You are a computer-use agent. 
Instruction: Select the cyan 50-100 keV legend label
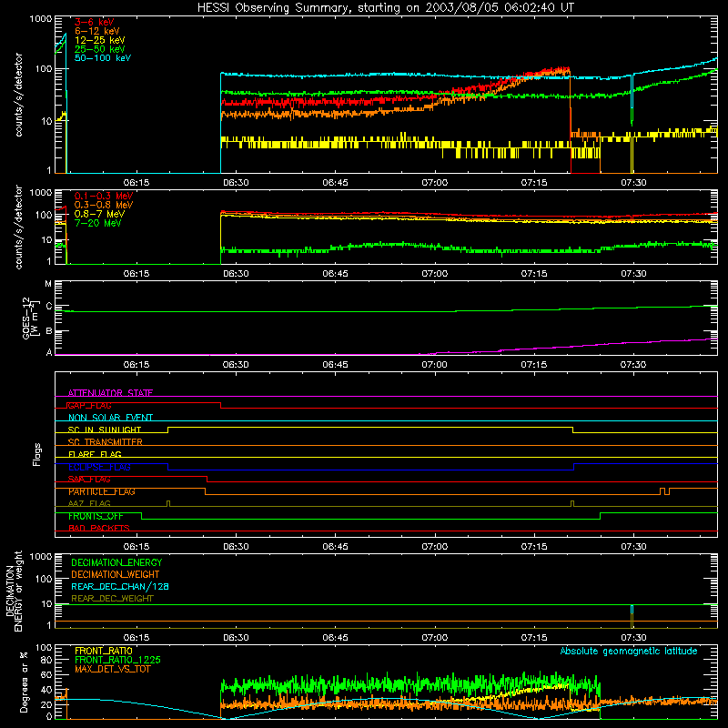click(x=103, y=58)
